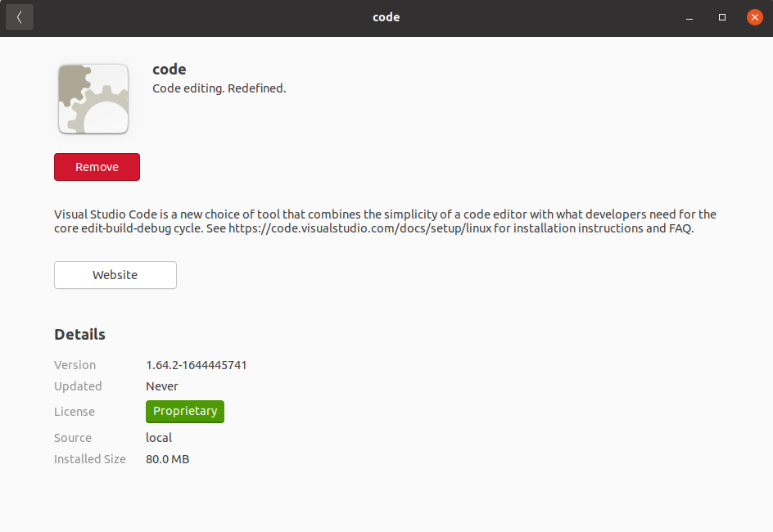The image size is (773, 532).
Task: Remove the code application
Action: tap(97, 167)
